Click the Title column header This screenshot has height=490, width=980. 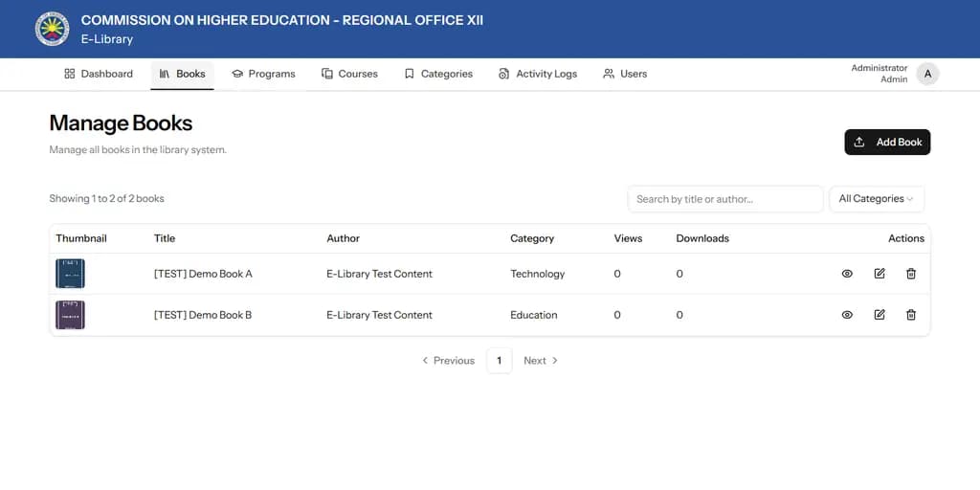point(165,238)
